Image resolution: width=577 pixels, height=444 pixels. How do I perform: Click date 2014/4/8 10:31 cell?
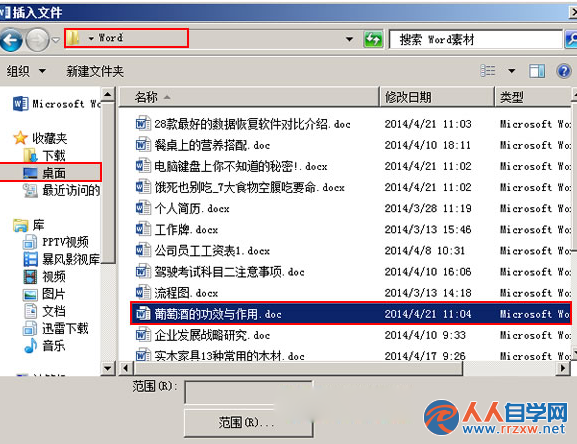425,251
